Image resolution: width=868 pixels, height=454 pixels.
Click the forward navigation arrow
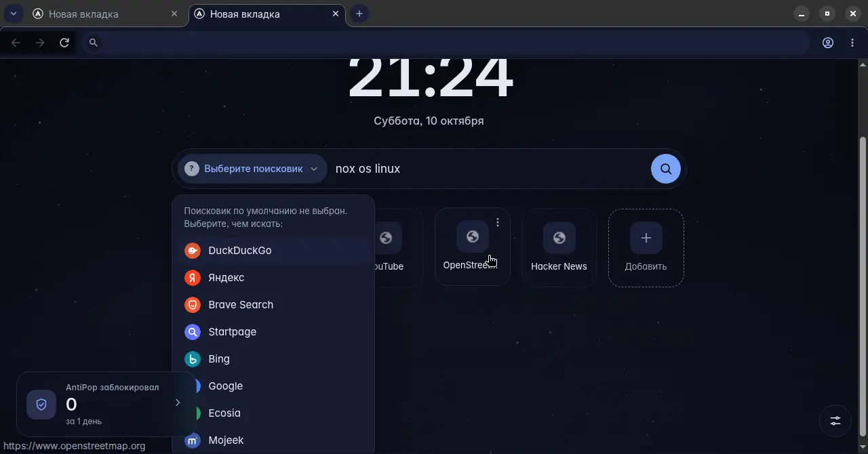point(40,43)
